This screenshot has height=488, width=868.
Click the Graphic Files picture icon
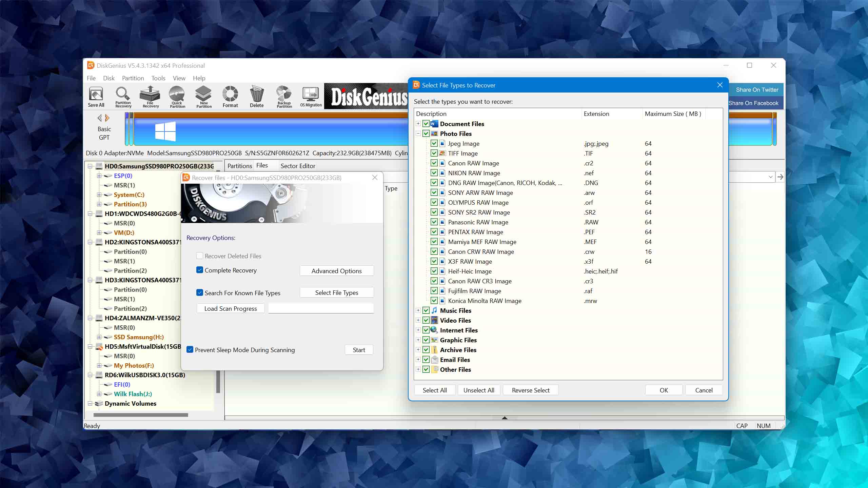click(434, 340)
